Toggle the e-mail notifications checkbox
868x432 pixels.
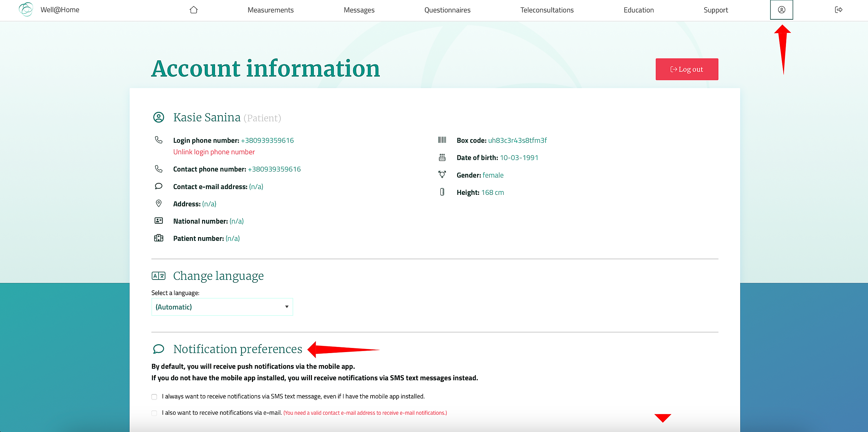(x=154, y=413)
